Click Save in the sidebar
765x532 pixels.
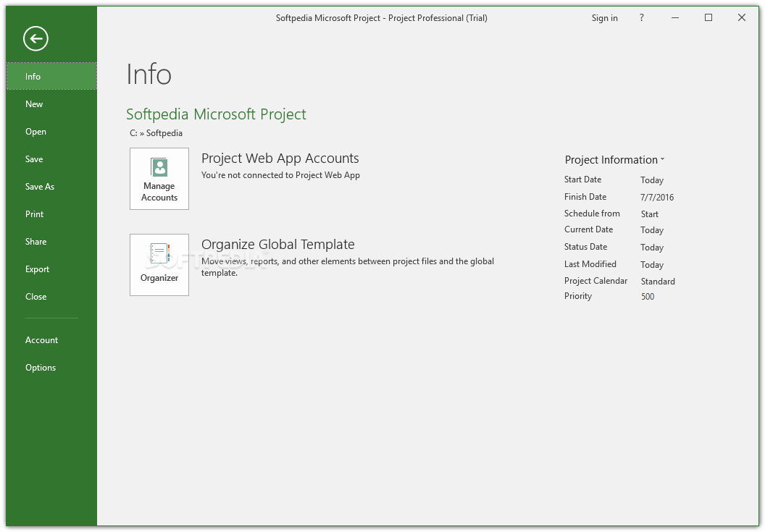tap(51, 159)
